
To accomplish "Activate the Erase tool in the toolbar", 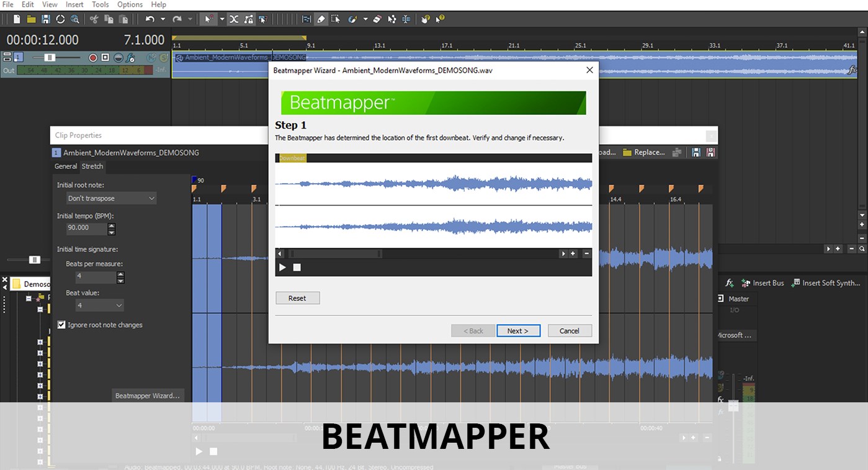I will point(377,19).
